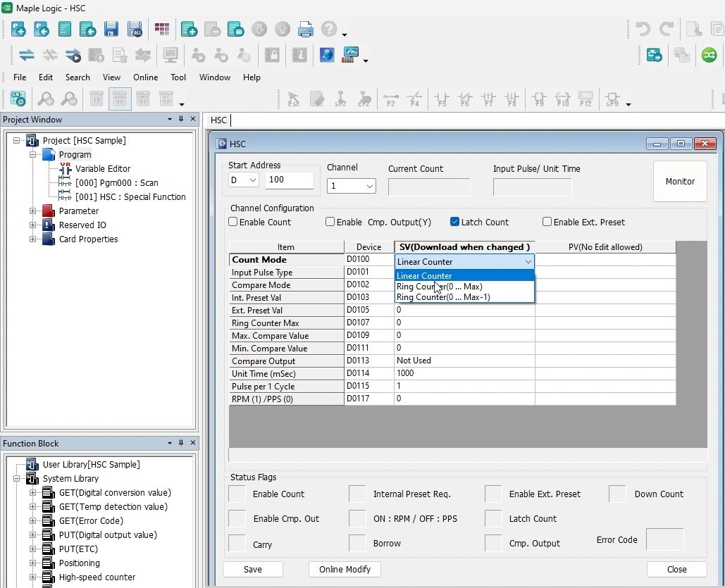Click the blue globe toolbar icon
This screenshot has width=725, height=588.
click(326, 55)
